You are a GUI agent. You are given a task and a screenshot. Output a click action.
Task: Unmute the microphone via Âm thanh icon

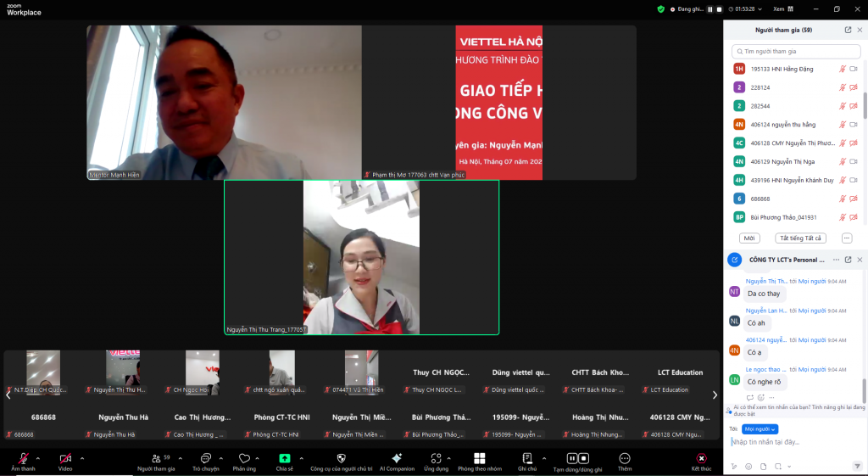pos(23,458)
